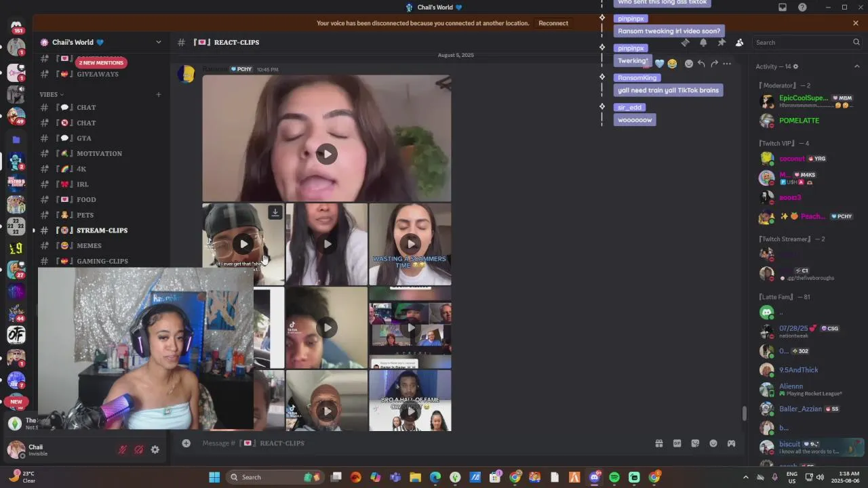The height and width of the screenshot is (488, 868).
Task: Toggle the member list visibility
Action: pos(739,42)
